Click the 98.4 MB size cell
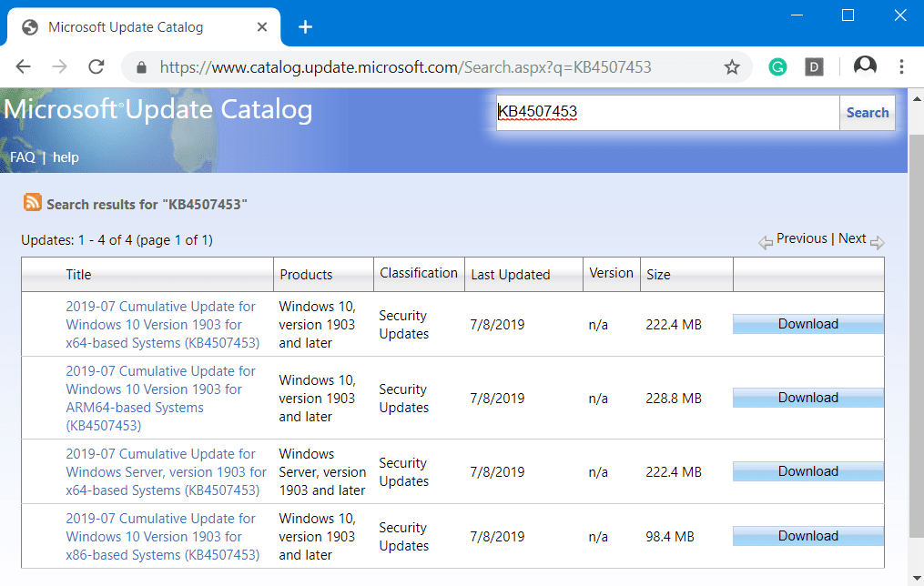 [670, 537]
